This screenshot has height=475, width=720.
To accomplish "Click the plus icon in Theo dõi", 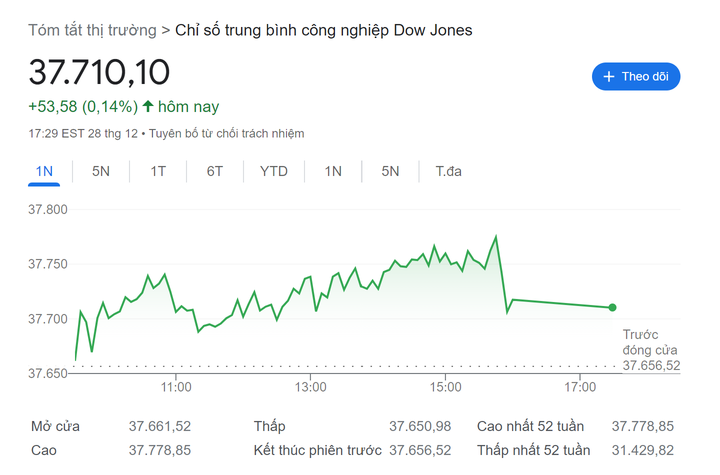I will [x=609, y=77].
